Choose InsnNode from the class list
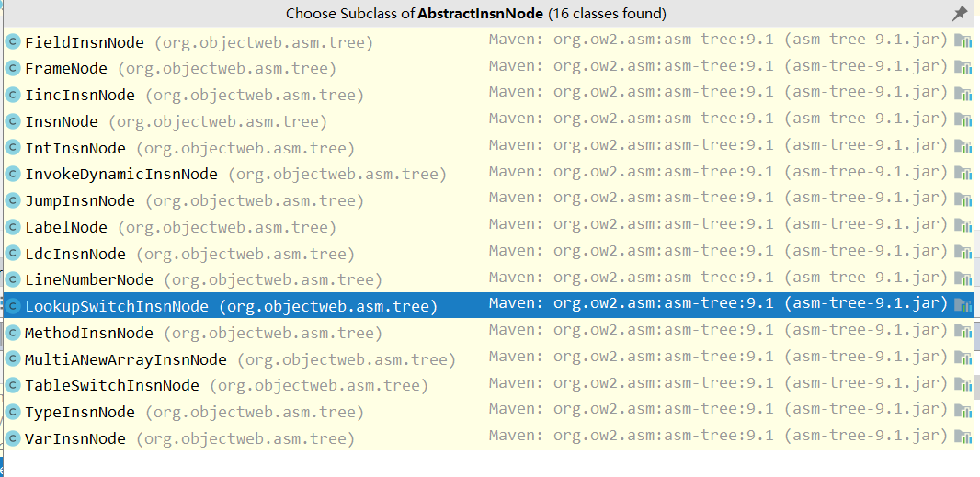Screen dimensions: 980x477 pyautogui.click(x=62, y=121)
